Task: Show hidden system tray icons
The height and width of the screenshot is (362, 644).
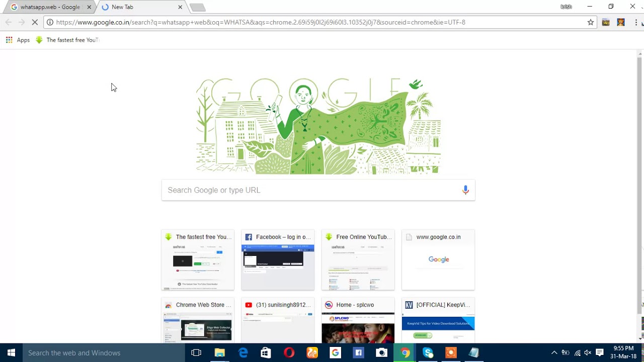Action: 554,353
